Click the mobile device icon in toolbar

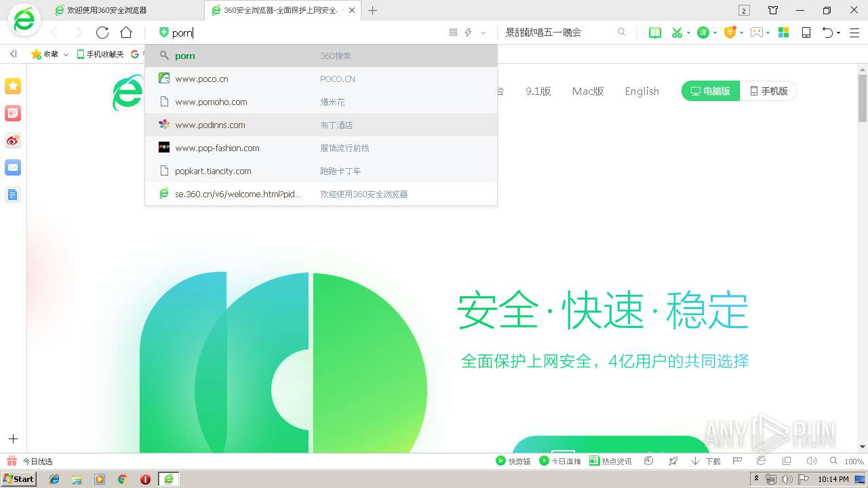pos(806,33)
